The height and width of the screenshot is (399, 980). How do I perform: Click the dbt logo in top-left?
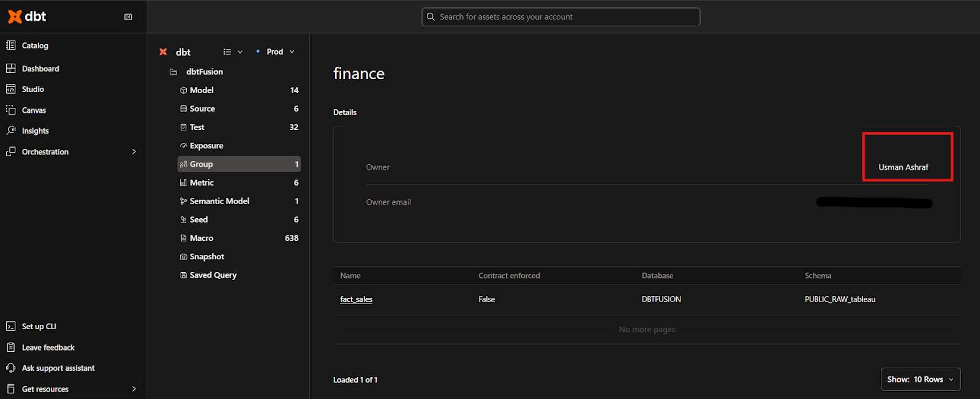27,17
